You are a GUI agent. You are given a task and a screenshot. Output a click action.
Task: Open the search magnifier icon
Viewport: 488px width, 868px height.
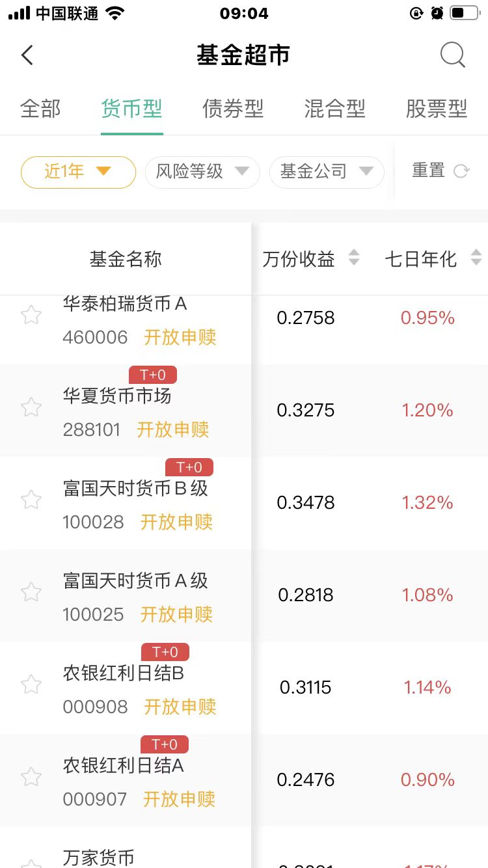452,55
